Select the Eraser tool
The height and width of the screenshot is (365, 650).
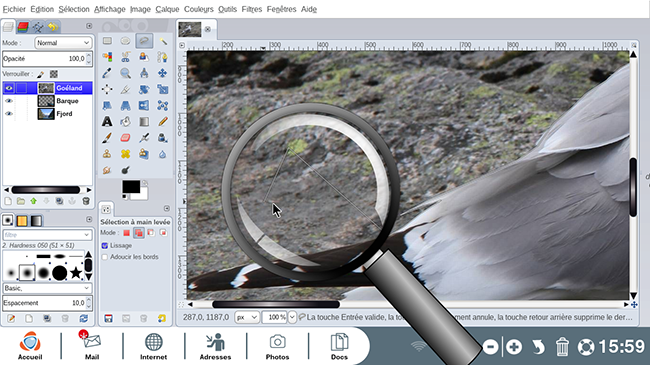pos(125,138)
